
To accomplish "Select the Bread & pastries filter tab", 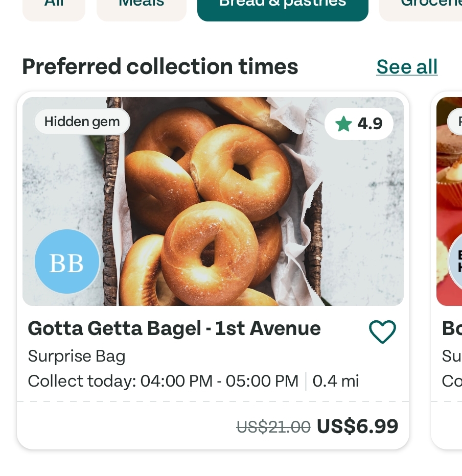I will (283, 7).
